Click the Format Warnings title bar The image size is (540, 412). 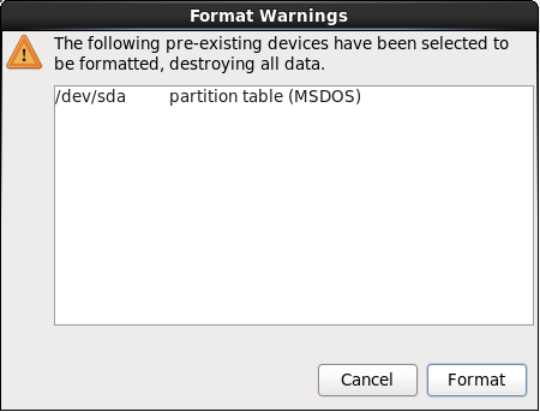coord(270,16)
